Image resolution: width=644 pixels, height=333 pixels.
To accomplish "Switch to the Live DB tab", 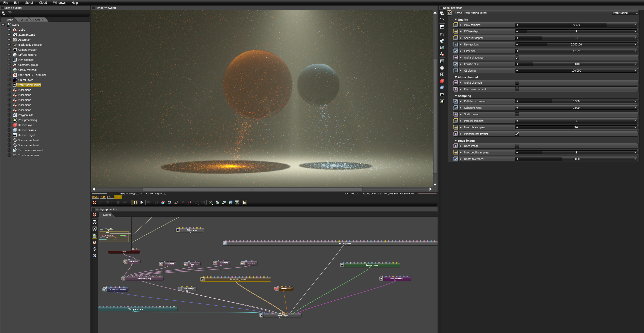I will click(23, 20).
